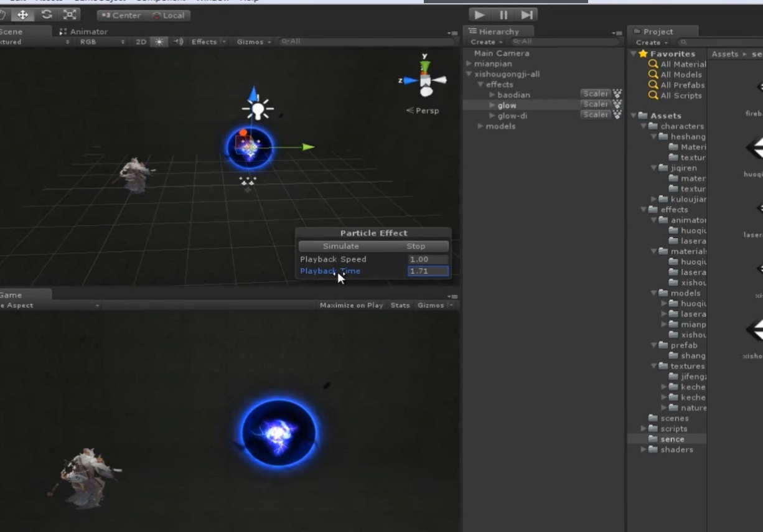
Task: Select Main Camera in the Hierarchy
Action: [502, 54]
